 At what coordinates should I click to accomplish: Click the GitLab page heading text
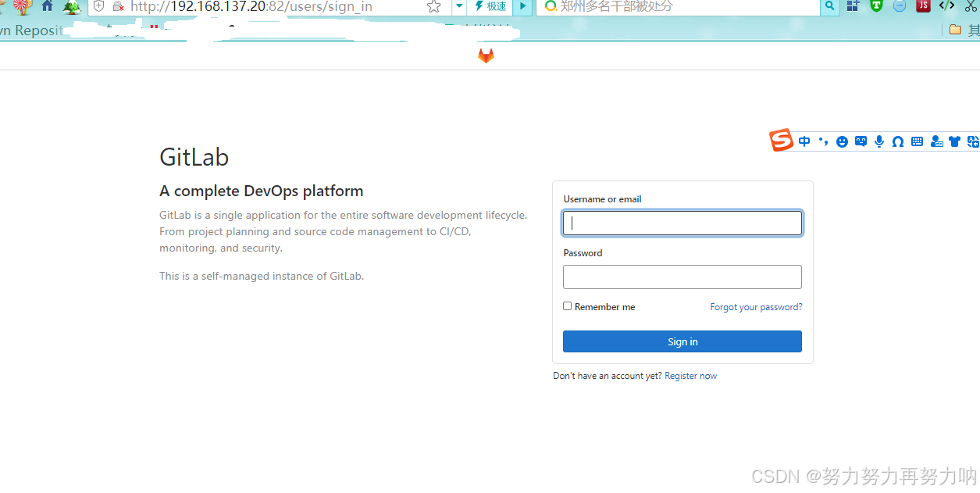coord(194,157)
